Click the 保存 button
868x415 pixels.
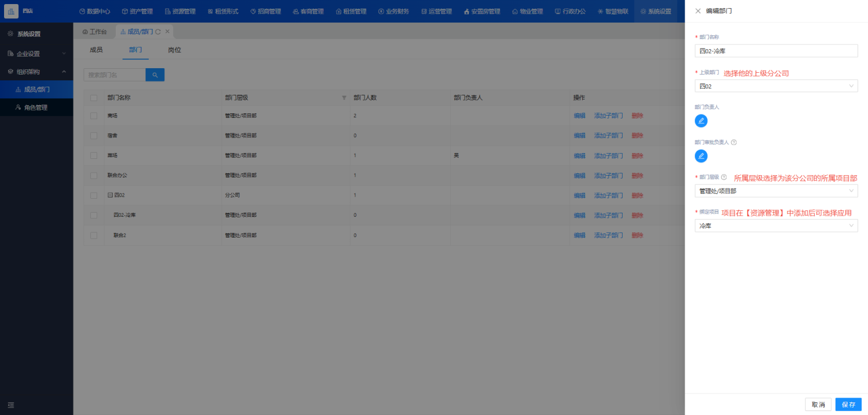848,405
